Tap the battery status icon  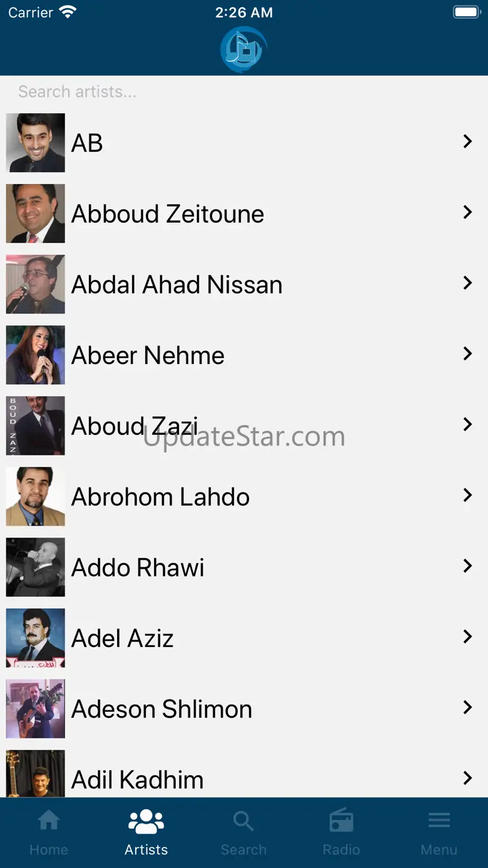click(466, 13)
